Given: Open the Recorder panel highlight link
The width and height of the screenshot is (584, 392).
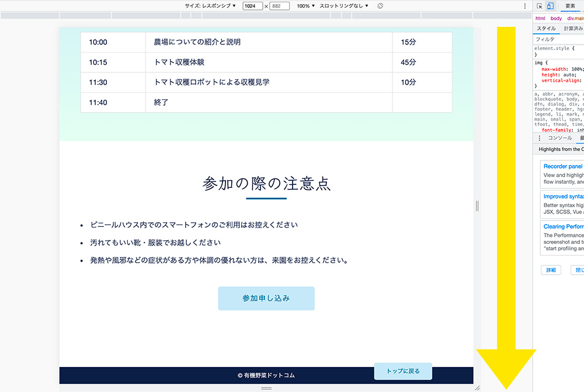Looking at the screenshot, I should click(x=562, y=166).
